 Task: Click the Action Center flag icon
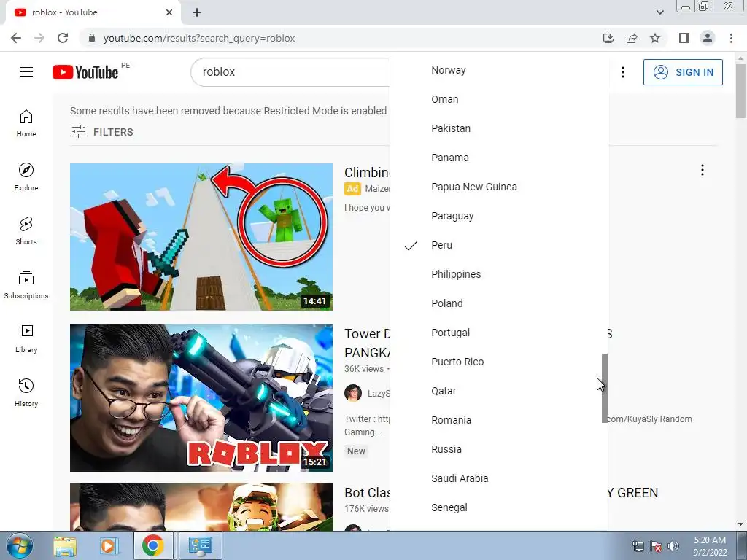(x=656, y=545)
